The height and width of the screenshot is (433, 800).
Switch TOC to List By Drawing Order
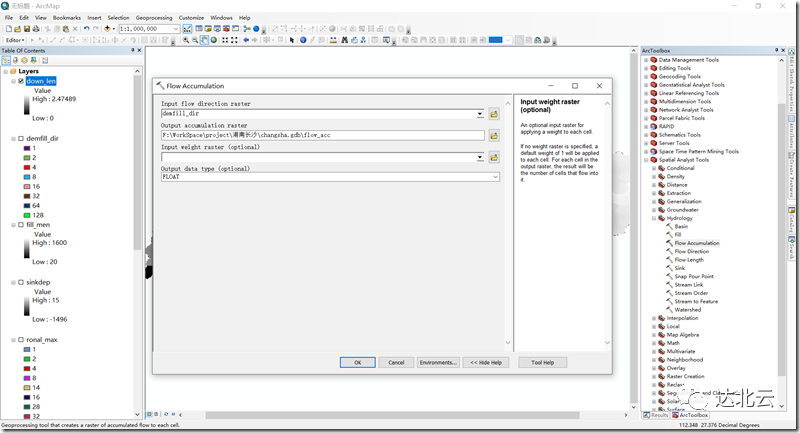point(6,60)
